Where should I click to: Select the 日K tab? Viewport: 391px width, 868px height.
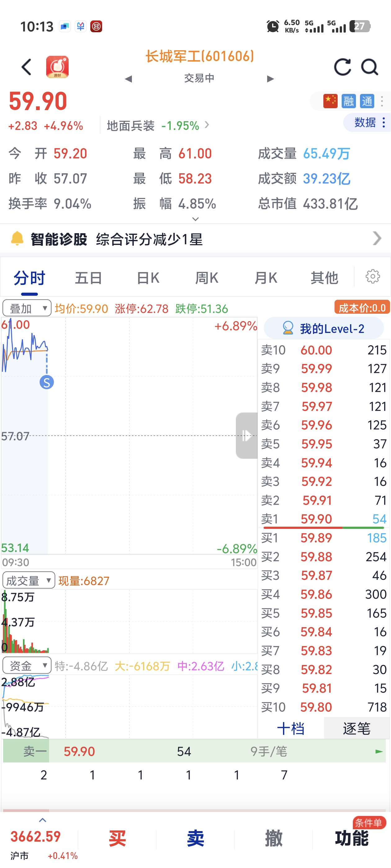(x=148, y=278)
